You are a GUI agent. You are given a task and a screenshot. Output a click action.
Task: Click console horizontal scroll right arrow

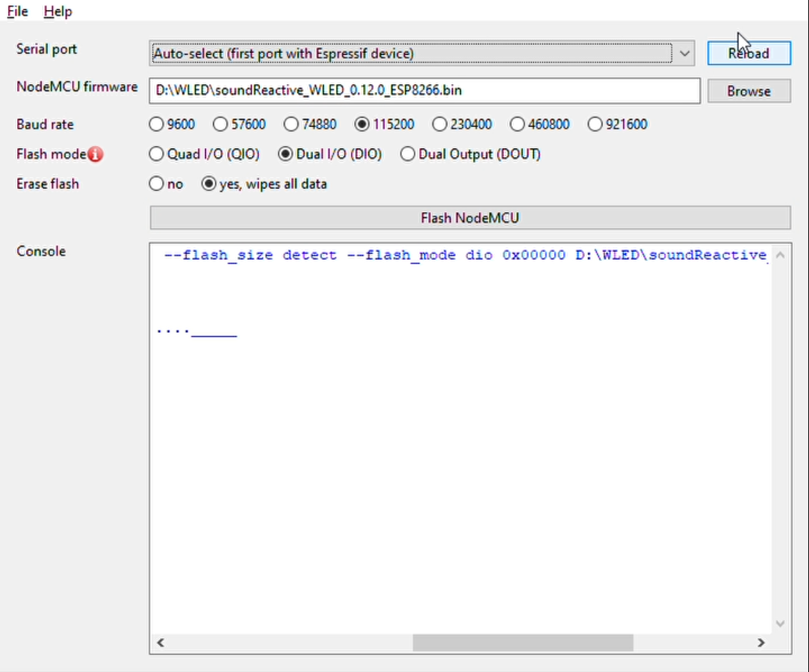(x=761, y=643)
